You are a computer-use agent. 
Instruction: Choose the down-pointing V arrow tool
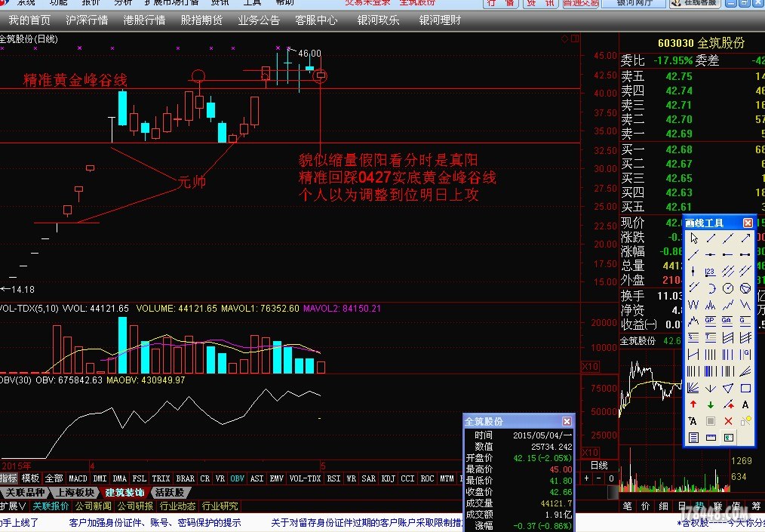point(711,388)
